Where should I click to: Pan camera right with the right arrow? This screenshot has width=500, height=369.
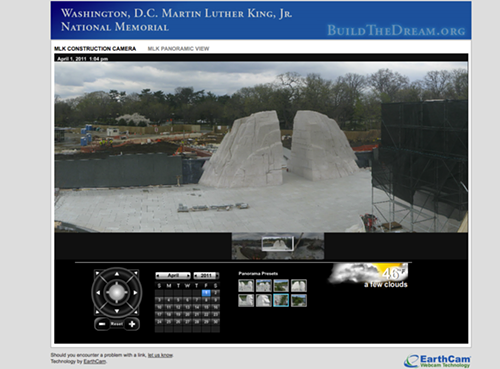click(135, 293)
